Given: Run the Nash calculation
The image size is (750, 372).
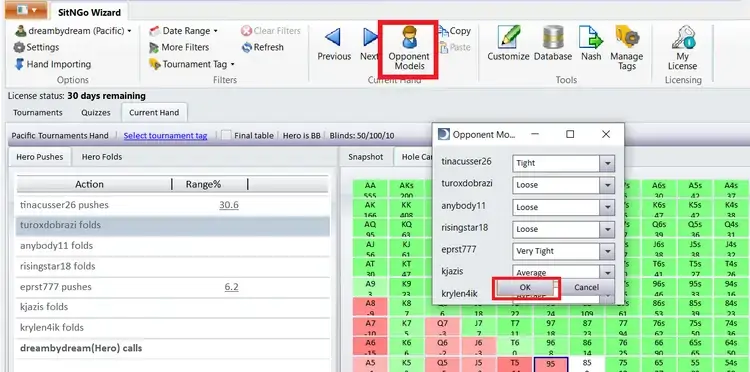Looking at the screenshot, I should 591,44.
